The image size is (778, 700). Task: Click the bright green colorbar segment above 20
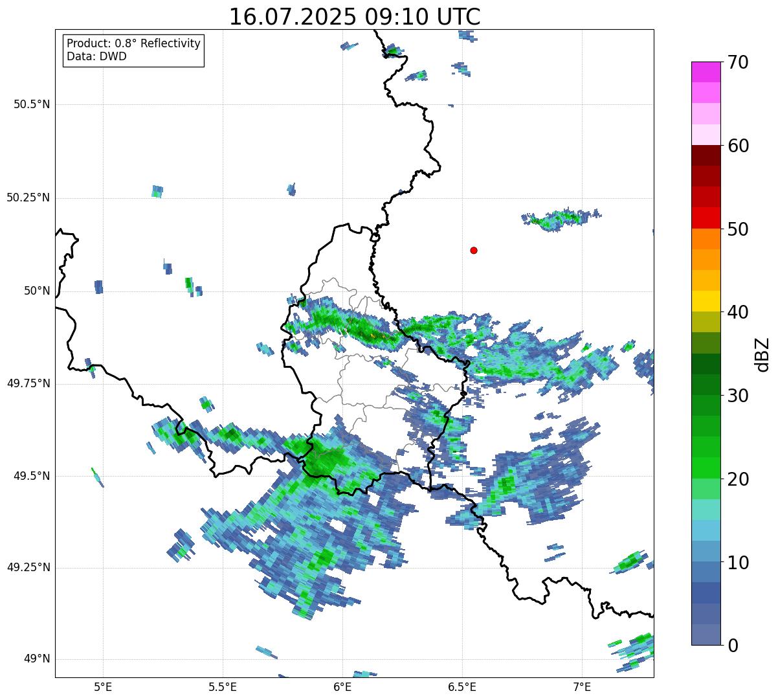[706, 468]
